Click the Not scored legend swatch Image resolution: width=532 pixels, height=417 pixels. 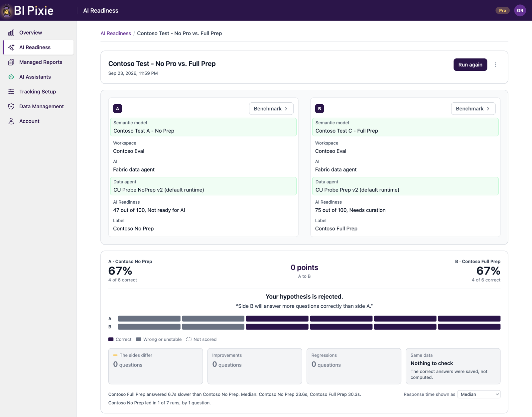click(189, 339)
